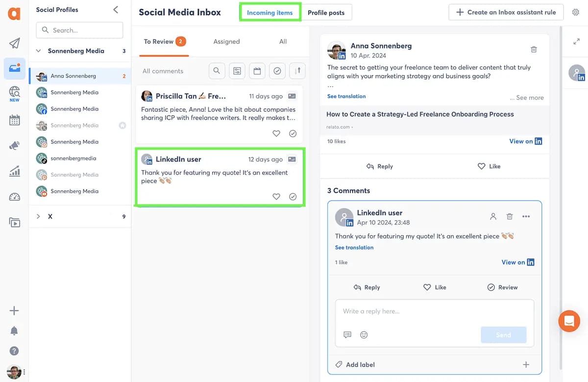This screenshot has width=588, height=382.
Task: Mark Priscilla Tan's comment as reviewed
Action: [x=293, y=133]
